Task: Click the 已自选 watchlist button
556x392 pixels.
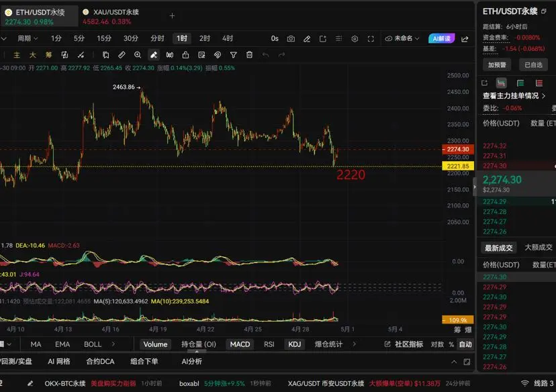Action: (533, 65)
